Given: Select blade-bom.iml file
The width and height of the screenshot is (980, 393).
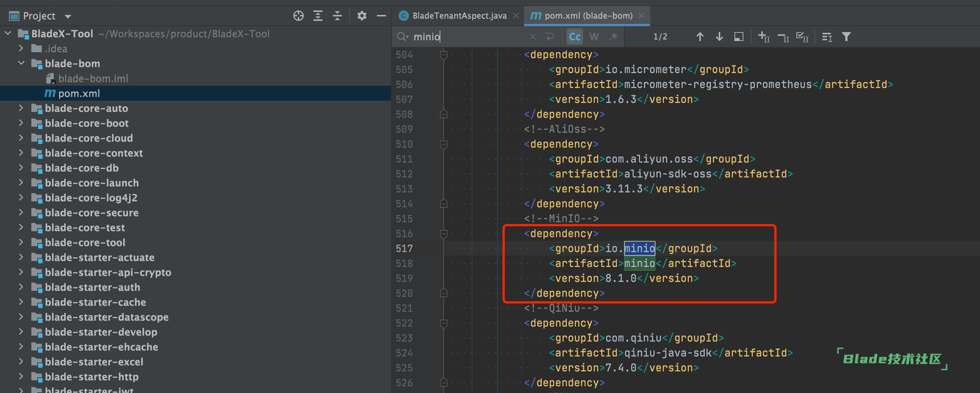Looking at the screenshot, I should pyautogui.click(x=93, y=78).
